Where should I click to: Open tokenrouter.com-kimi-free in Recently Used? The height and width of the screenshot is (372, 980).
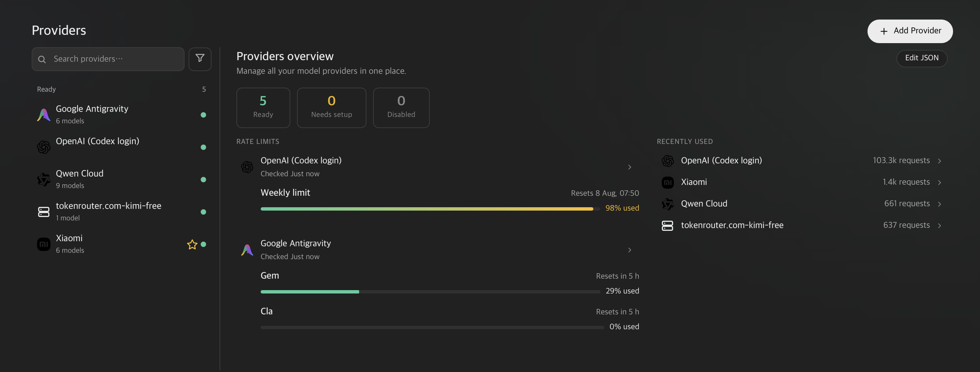click(802, 225)
